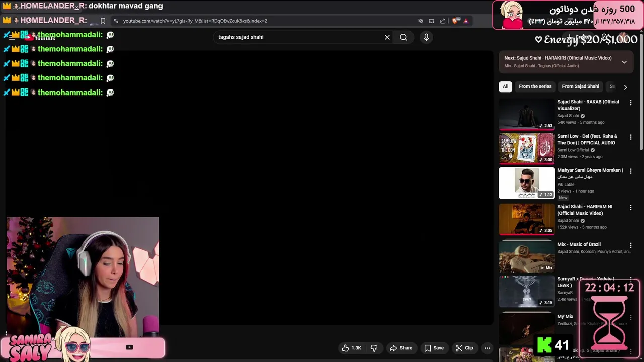Viewport: 644px width, 362px height.
Task: Open the HARIFAM NI Official Music Video thumbnail
Action: [x=526, y=219]
